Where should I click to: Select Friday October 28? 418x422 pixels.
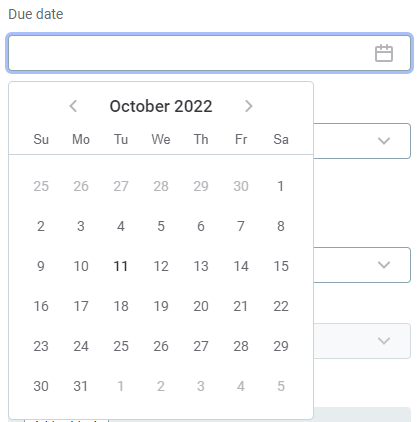pyautogui.click(x=241, y=346)
